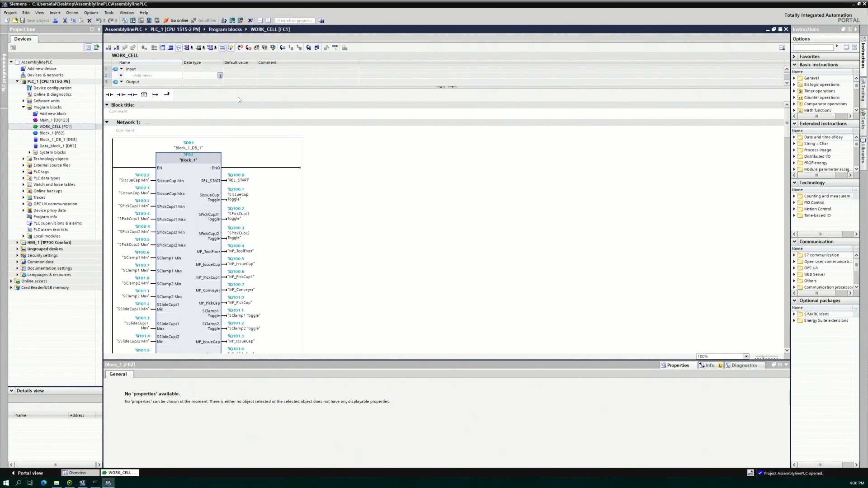Click the Go online toolbar button
Screen dimensions: 868x488
pos(176,20)
